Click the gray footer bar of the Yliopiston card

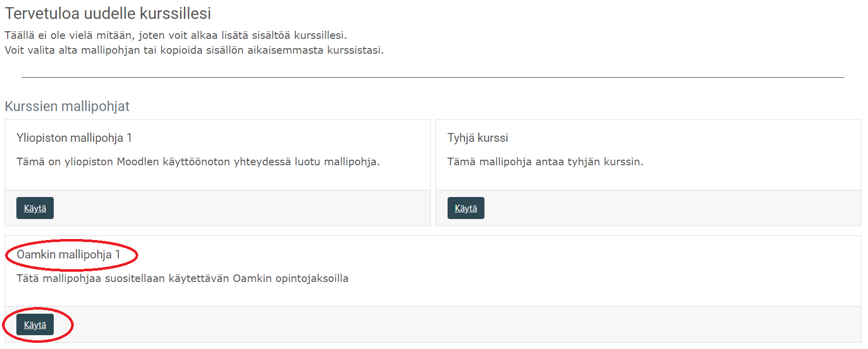[x=218, y=208]
